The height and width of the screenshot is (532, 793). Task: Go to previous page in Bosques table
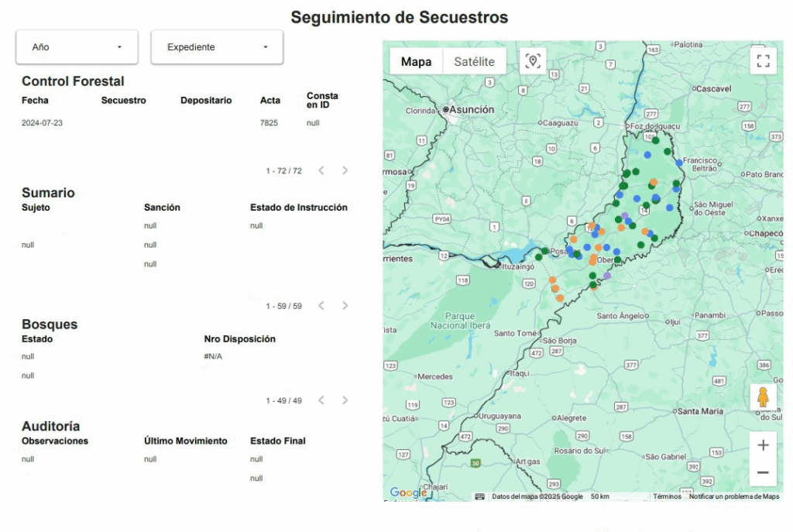click(321, 400)
